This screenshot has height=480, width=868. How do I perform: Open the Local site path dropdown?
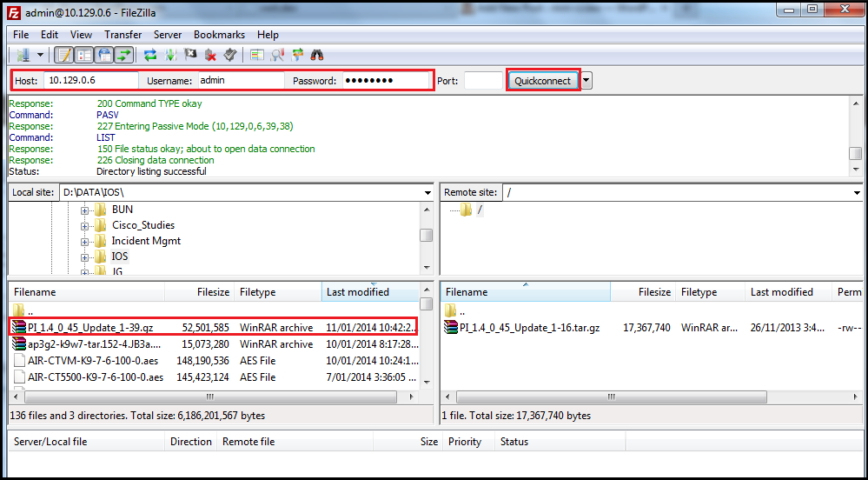point(427,192)
